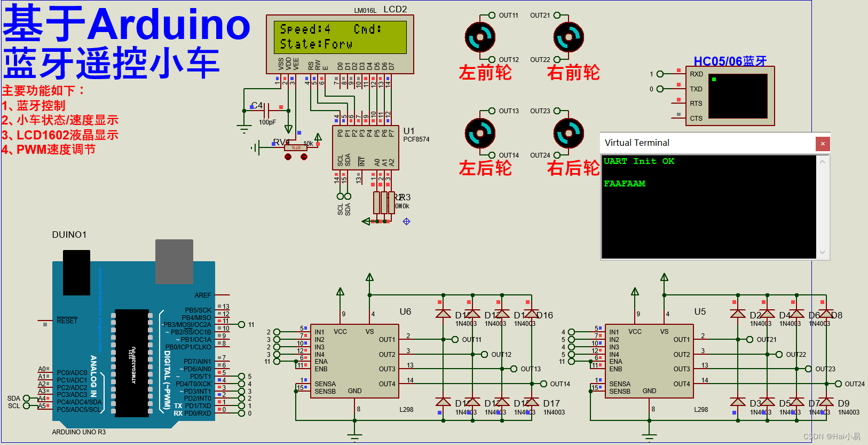Click Virtual Terminal scrollbar up arrow

823,161
